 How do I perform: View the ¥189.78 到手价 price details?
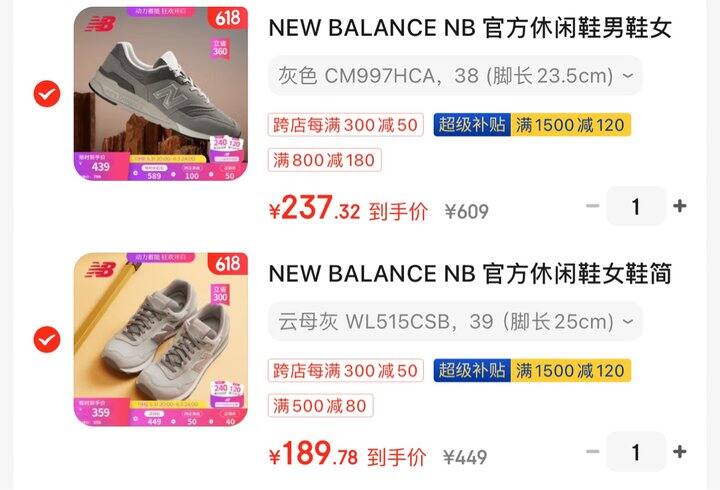point(348,454)
